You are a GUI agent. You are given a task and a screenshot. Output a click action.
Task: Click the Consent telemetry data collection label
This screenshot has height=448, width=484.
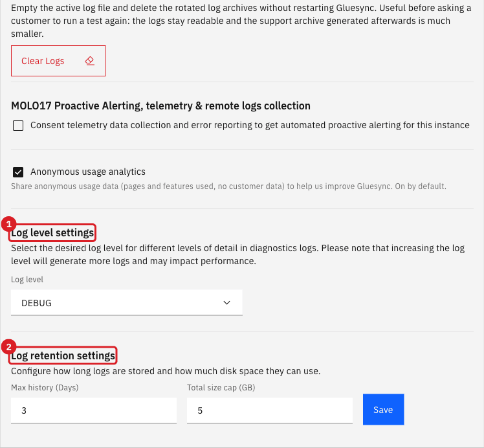[250, 125]
